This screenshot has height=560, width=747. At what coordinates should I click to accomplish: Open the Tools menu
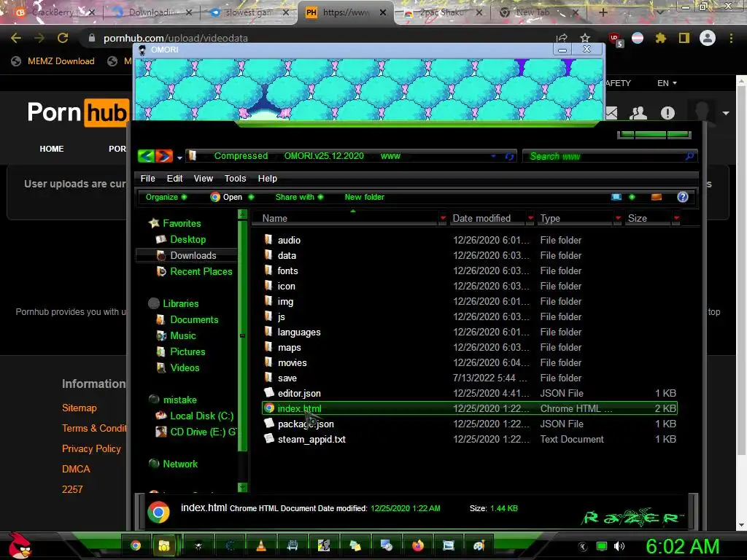(235, 178)
